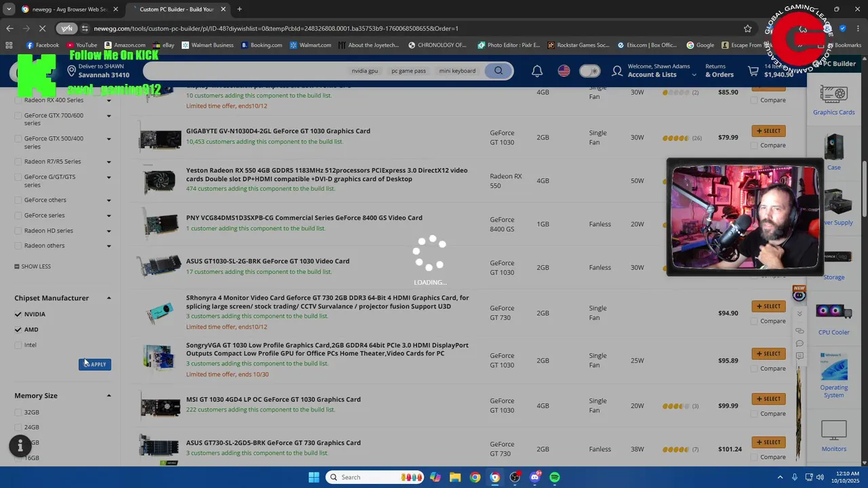This screenshot has height=488, width=868.
Task: Uncheck the AMD chipset manufacturer filter
Action: 18,329
